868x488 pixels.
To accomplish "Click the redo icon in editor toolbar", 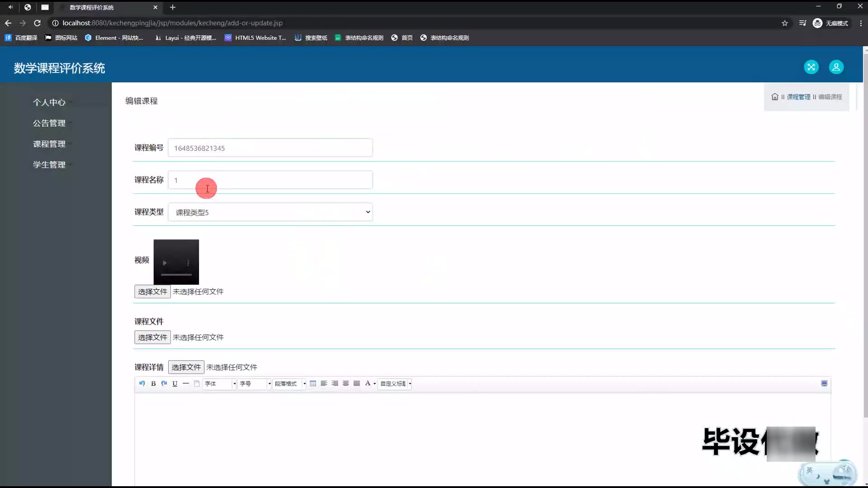I will [164, 384].
